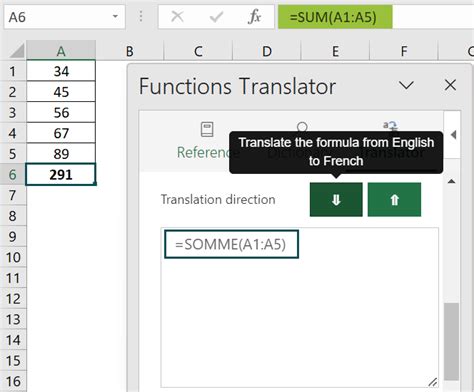Image resolution: width=474 pixels, height=392 pixels.
Task: Confirm formula entry with checkmark icon
Action: coord(216,17)
